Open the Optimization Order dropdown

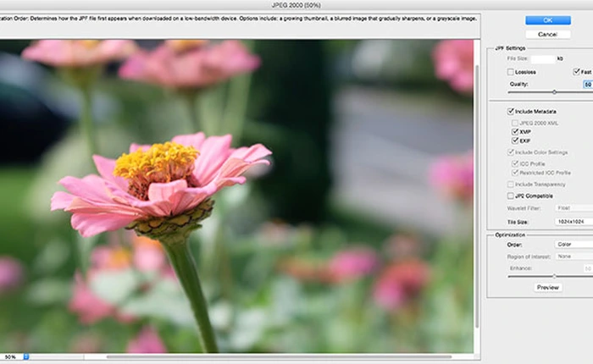pyautogui.click(x=572, y=245)
